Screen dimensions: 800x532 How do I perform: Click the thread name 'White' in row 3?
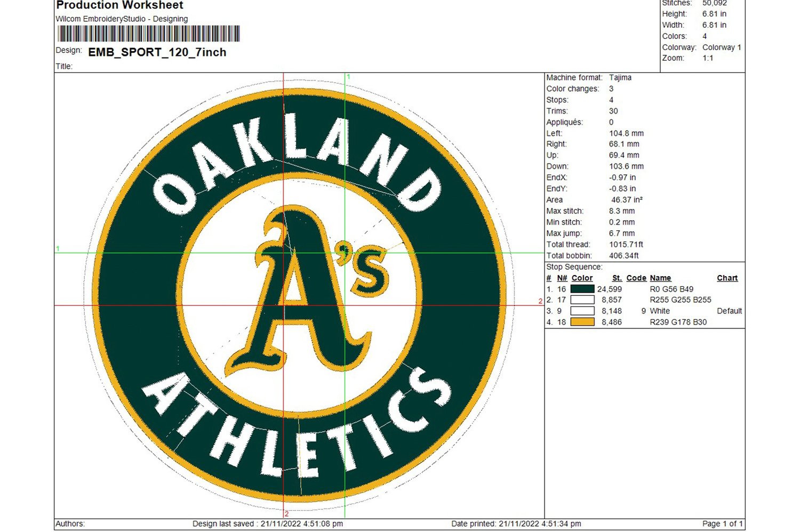(x=660, y=311)
